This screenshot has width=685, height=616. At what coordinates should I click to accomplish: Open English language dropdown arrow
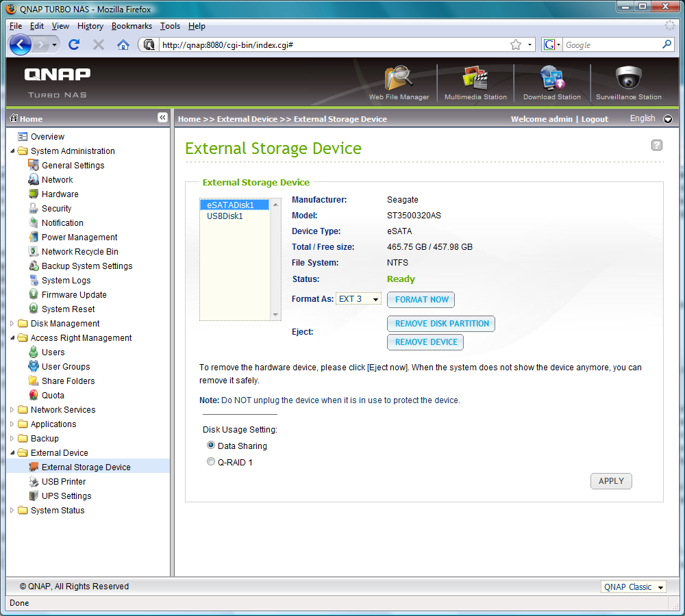(x=667, y=119)
